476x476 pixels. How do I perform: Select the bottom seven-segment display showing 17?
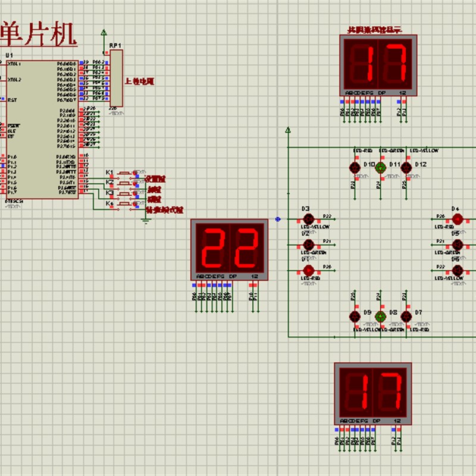(373, 394)
